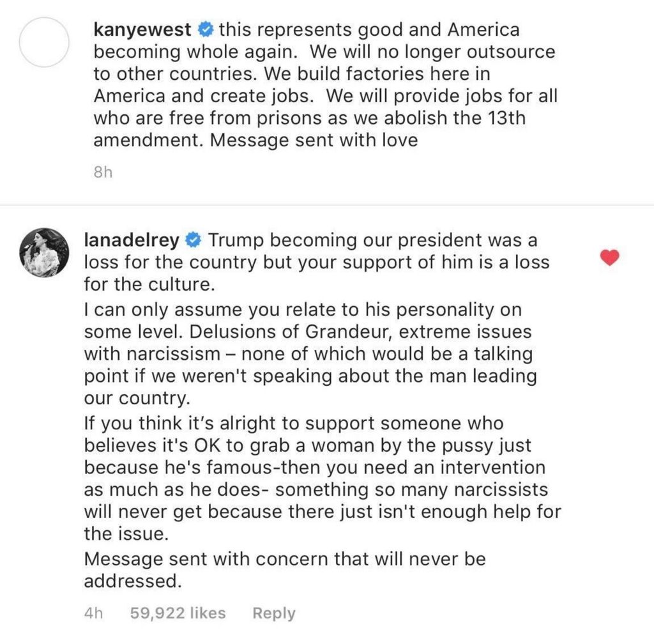Click the 'Trump becoming our president' line
This screenshot has width=654, height=644.
372,240
